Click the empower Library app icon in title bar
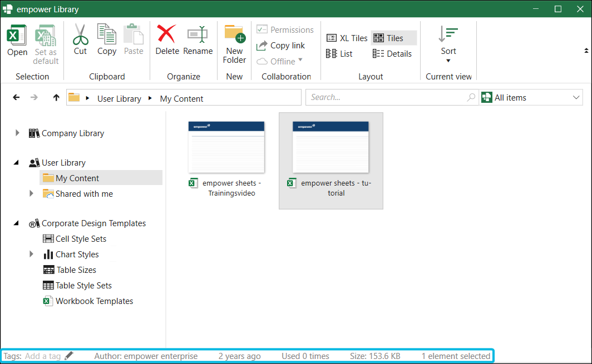The height and width of the screenshot is (364, 592). (8, 9)
